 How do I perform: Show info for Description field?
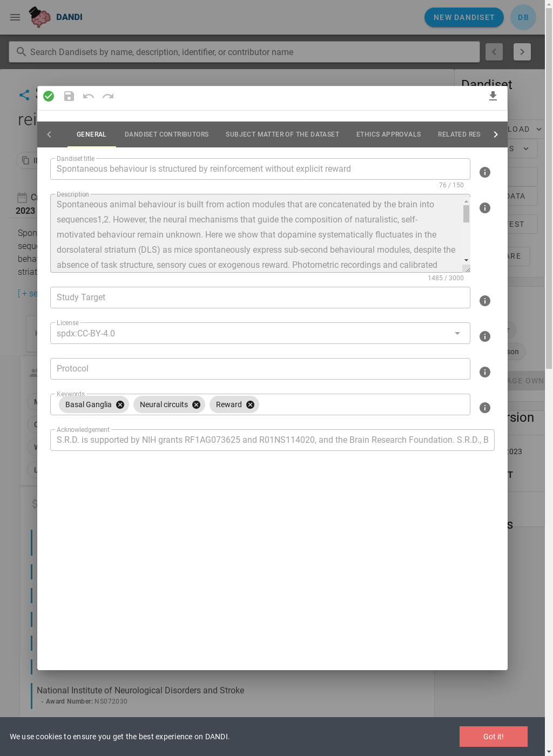click(485, 208)
